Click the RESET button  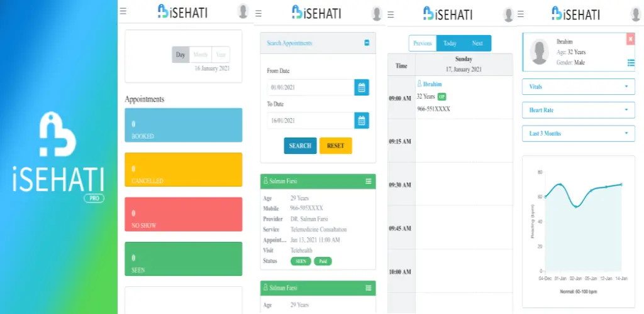(x=336, y=146)
